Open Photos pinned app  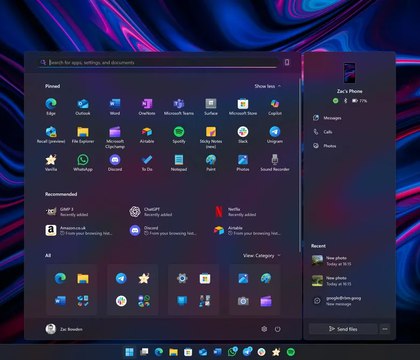[x=243, y=163]
